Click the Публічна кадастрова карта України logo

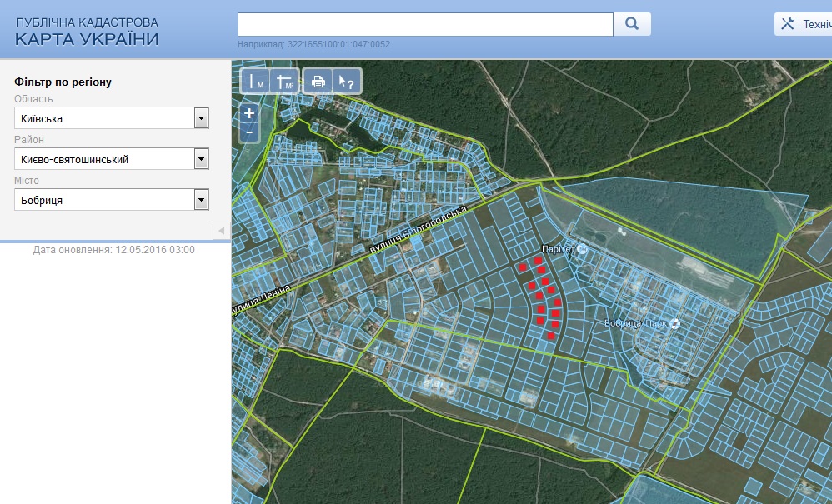click(87, 32)
